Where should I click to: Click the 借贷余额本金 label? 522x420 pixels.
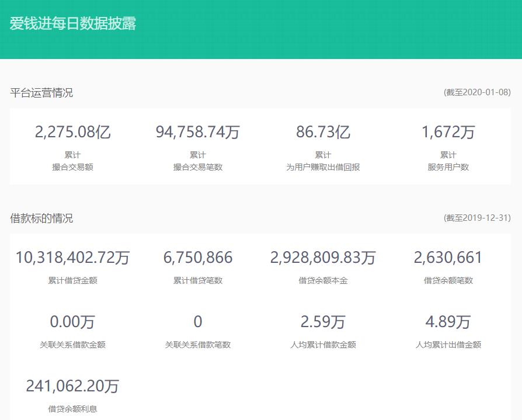323,280
